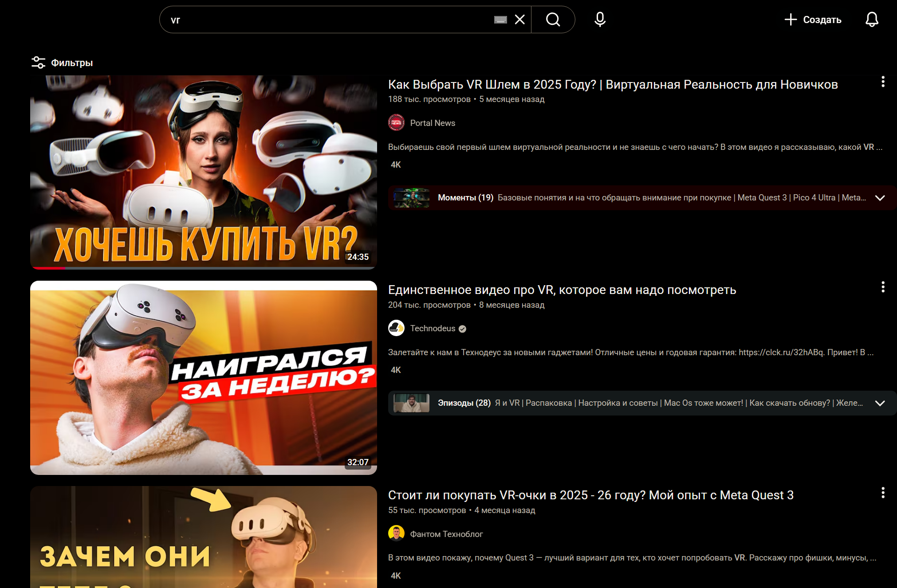This screenshot has height=588, width=897.
Task: Open three-dot menu for Technodeus video
Action: (883, 287)
